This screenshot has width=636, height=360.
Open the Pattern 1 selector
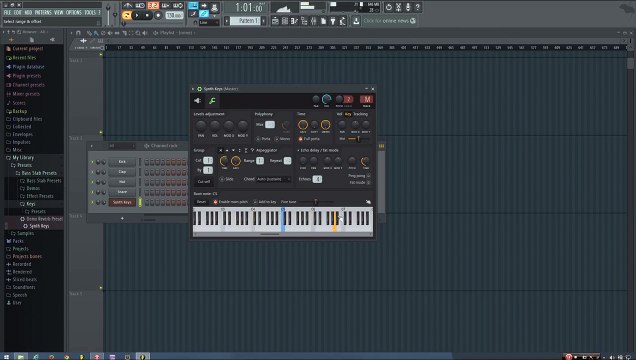(245, 21)
